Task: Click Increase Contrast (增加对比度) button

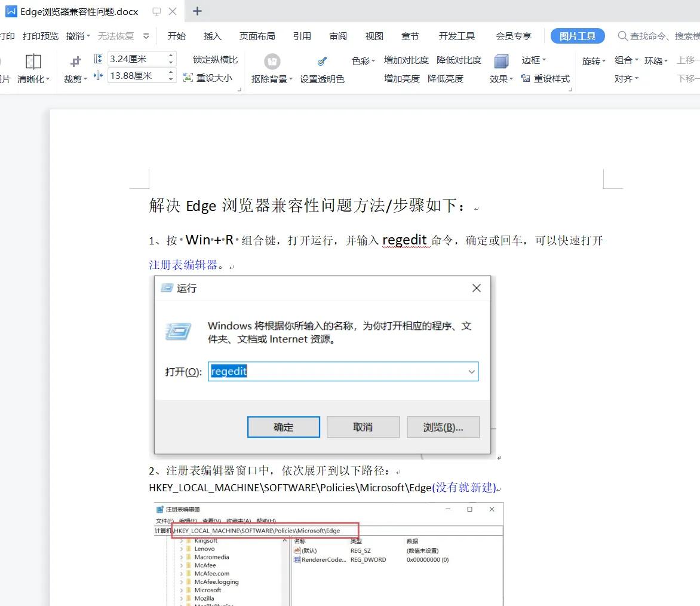Action: [406, 60]
